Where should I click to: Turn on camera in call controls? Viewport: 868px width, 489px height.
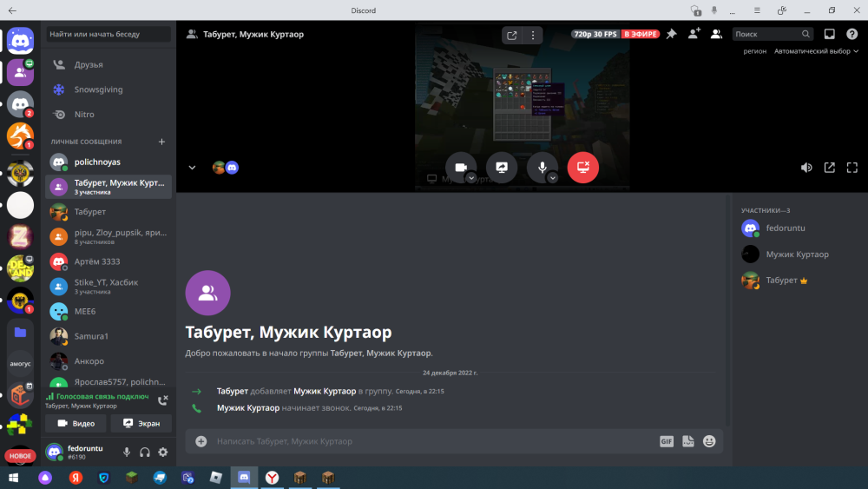tap(461, 168)
